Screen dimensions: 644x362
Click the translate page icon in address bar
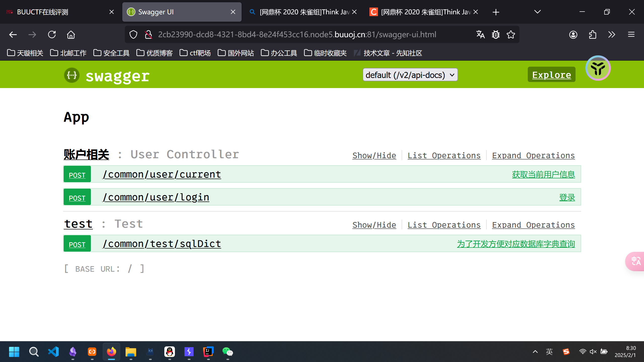coord(480,34)
